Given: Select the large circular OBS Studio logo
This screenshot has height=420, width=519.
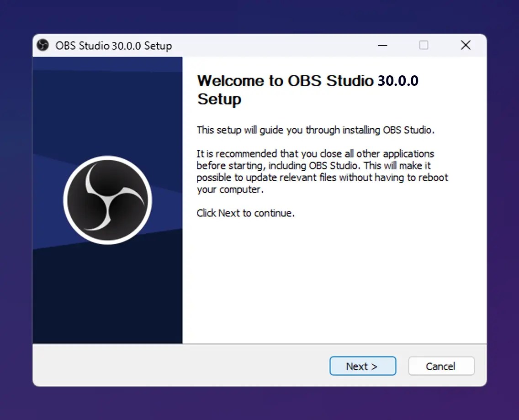Looking at the screenshot, I should (x=107, y=199).
